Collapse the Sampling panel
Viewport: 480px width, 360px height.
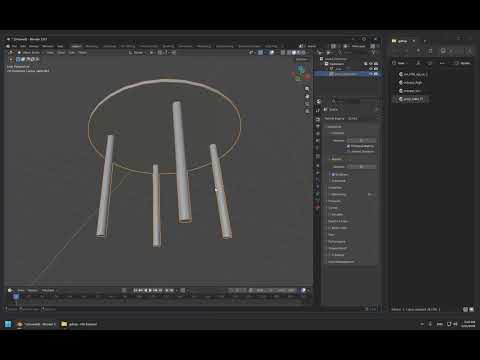tap(334, 127)
